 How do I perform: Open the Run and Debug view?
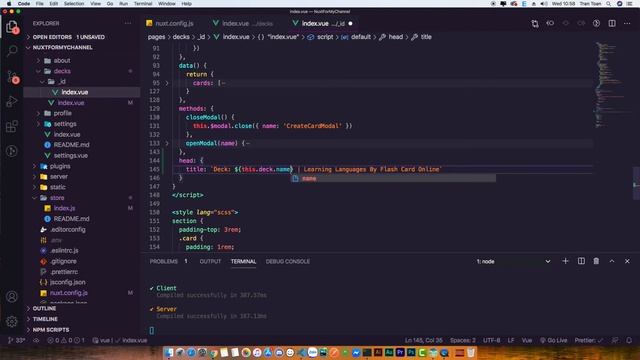[12, 101]
